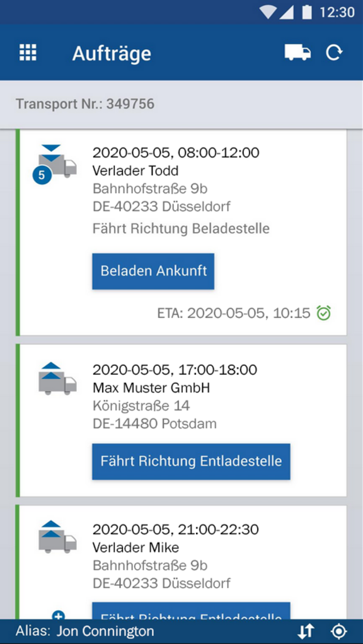Tap the ETA 2020-05-05, 10:15 text
This screenshot has height=644, width=363.
pos(234,313)
